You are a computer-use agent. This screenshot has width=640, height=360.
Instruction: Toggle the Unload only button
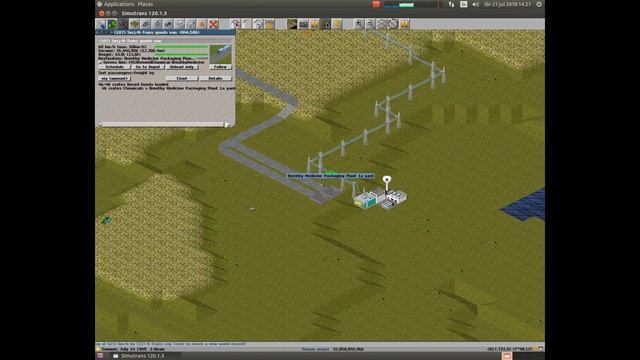coord(182,67)
